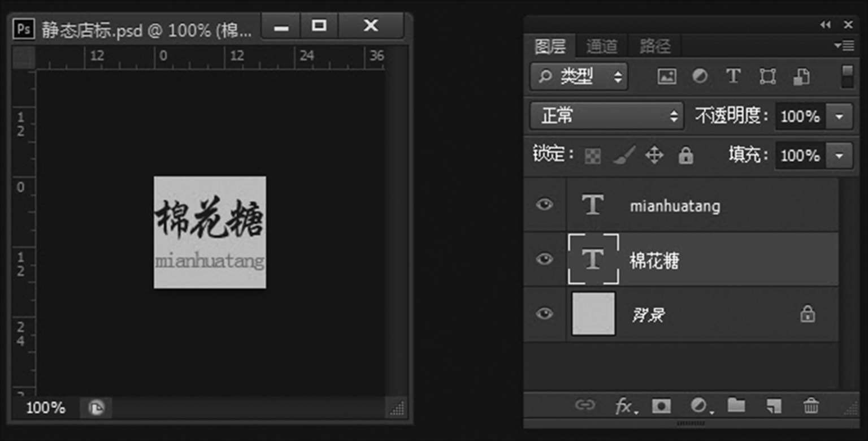This screenshot has width=868, height=441.
Task: Open the 正常 blend mode dropdown
Action: (606, 116)
